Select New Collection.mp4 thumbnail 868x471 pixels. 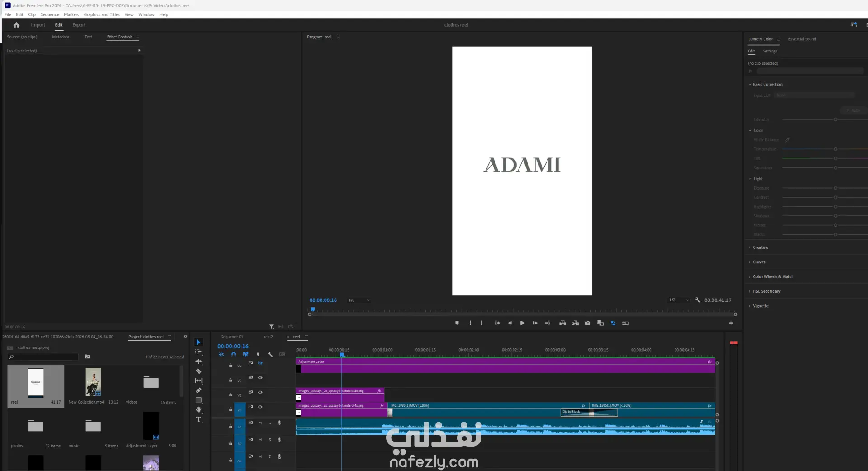coord(94,382)
